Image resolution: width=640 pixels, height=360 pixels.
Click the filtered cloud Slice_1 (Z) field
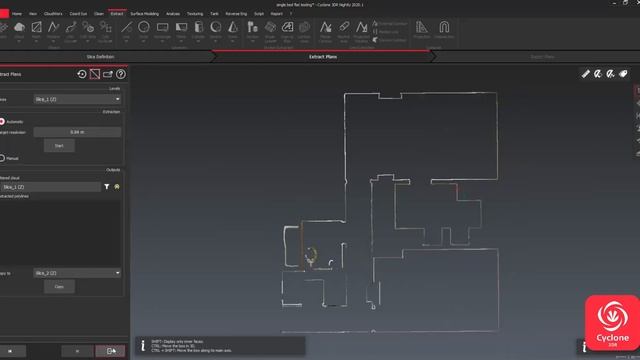(x=51, y=187)
